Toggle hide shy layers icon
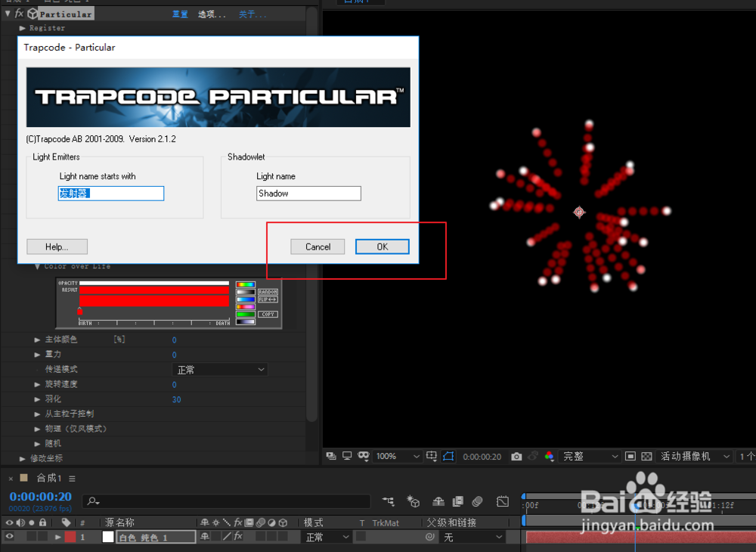Viewport: 756px width, 552px height. coord(438,501)
